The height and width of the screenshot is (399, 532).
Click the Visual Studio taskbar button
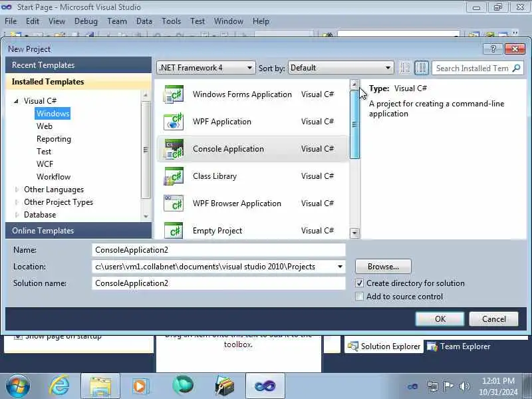pyautogui.click(x=265, y=386)
